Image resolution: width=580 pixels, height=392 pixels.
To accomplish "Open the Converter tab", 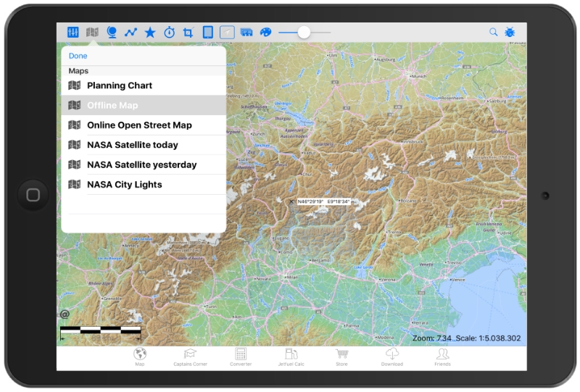I will [x=241, y=357].
